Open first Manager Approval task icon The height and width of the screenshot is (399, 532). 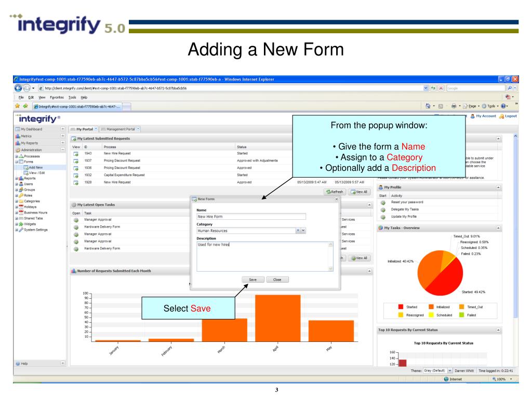(x=76, y=220)
